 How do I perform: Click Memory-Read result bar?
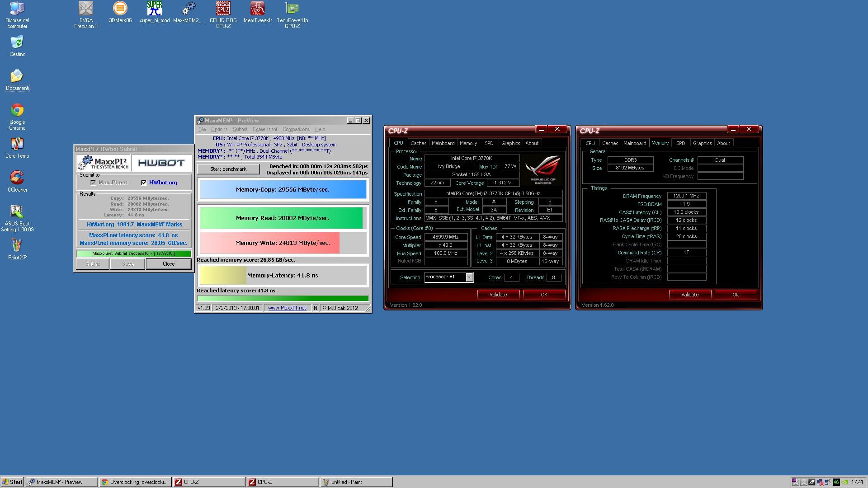pyautogui.click(x=283, y=218)
